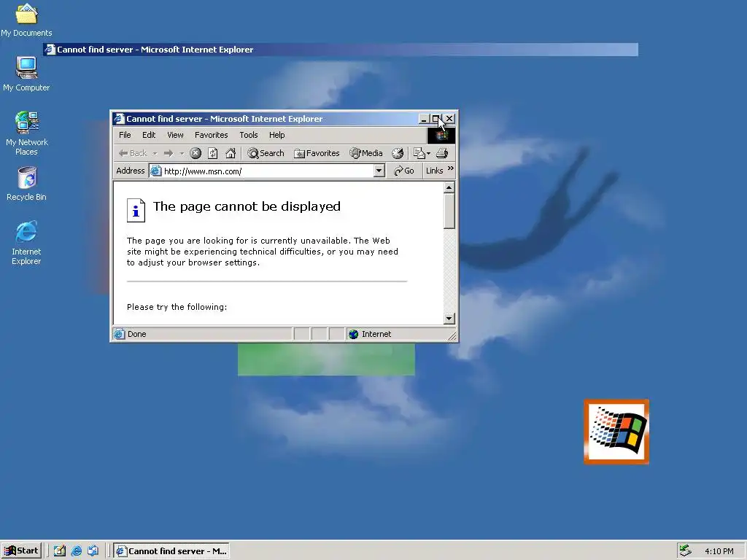Click the Forward arrow toolbar button
Viewport: 747px width, 560px height.
(x=169, y=153)
